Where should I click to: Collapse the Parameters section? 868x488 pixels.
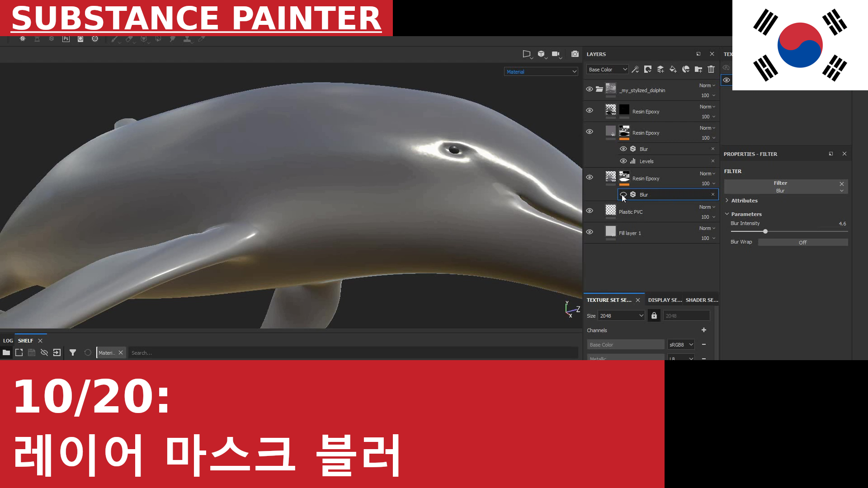pyautogui.click(x=745, y=214)
